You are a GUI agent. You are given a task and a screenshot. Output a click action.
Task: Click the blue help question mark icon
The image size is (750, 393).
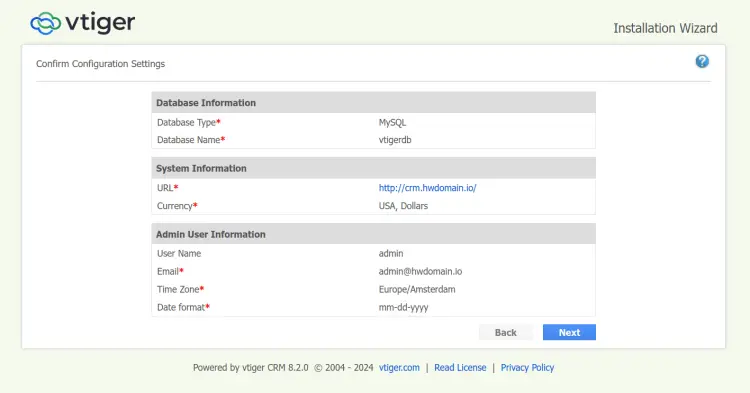point(702,61)
